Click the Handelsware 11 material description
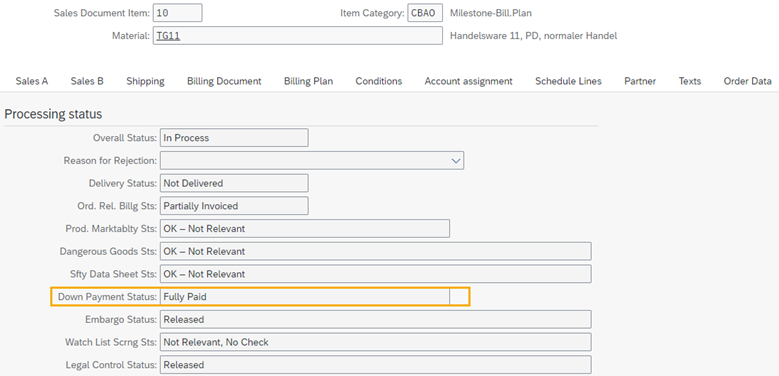Screen dimensions: 779x376 click(533, 36)
